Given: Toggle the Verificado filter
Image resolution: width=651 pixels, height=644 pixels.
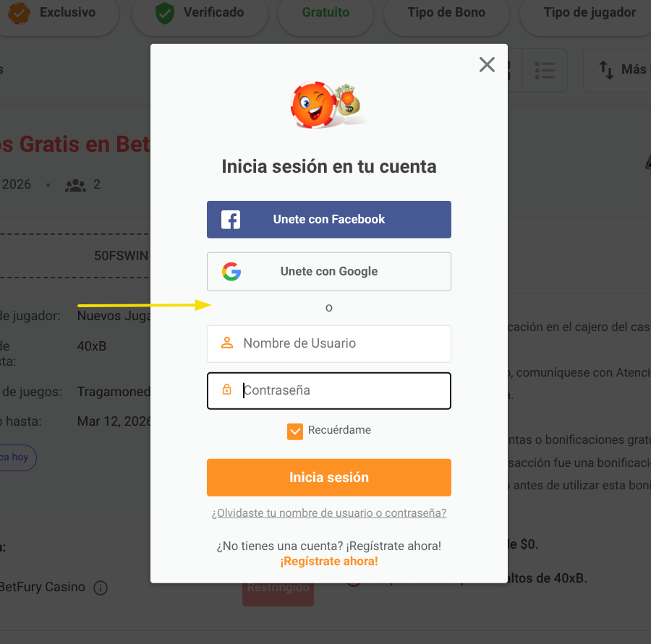Looking at the screenshot, I should (200, 14).
